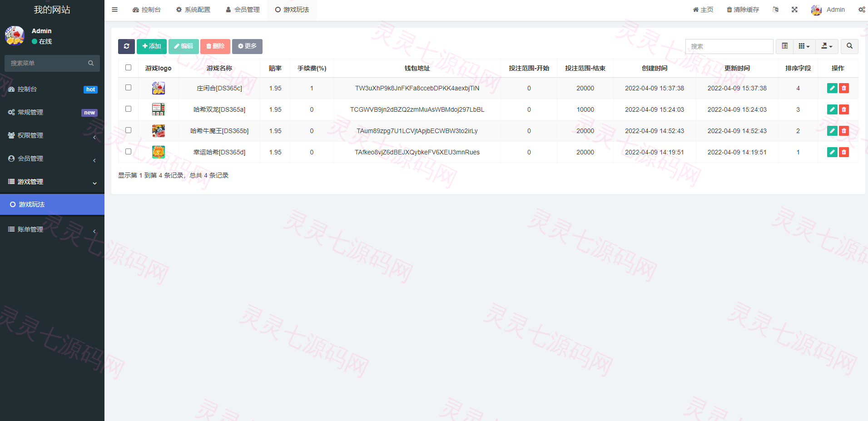Click the refresh table icon button
Screen dimensions: 868x421
[126, 46]
